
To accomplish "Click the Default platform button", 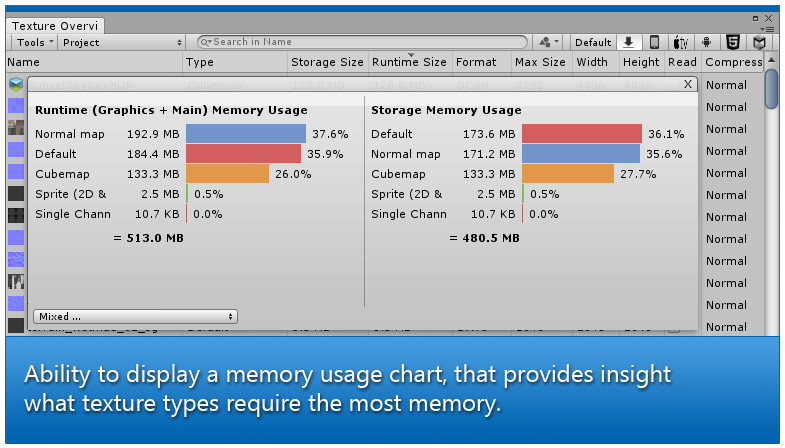I will (x=593, y=42).
